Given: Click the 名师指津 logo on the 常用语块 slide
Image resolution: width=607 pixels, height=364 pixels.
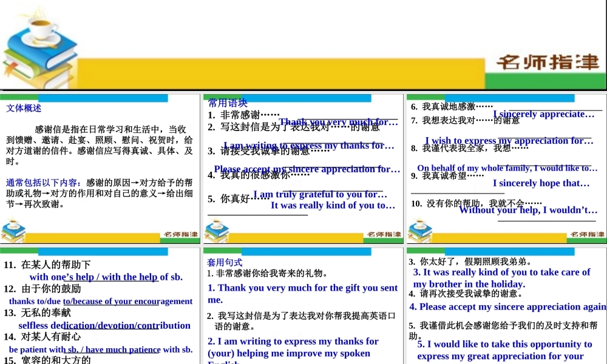Looking at the screenshot, I should [x=384, y=234].
